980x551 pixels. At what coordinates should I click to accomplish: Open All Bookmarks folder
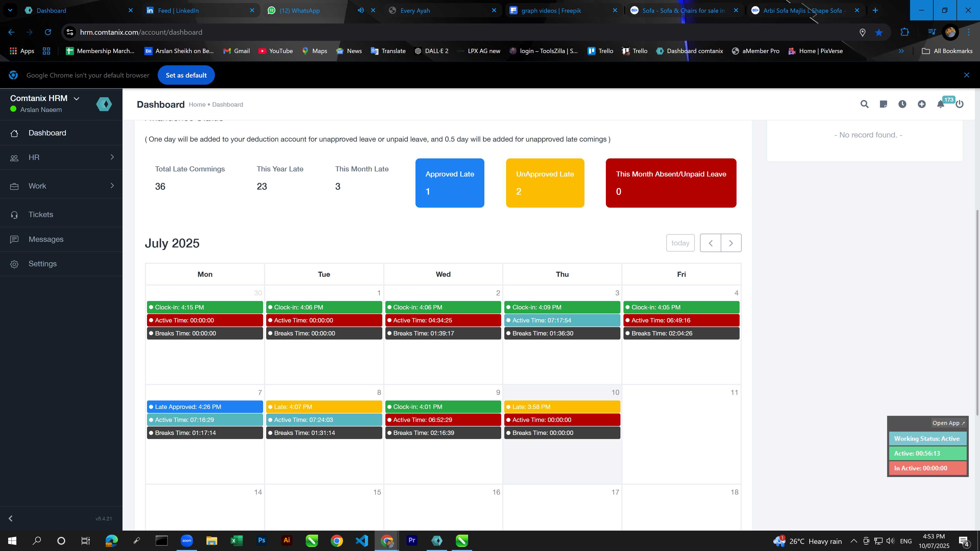(947, 51)
